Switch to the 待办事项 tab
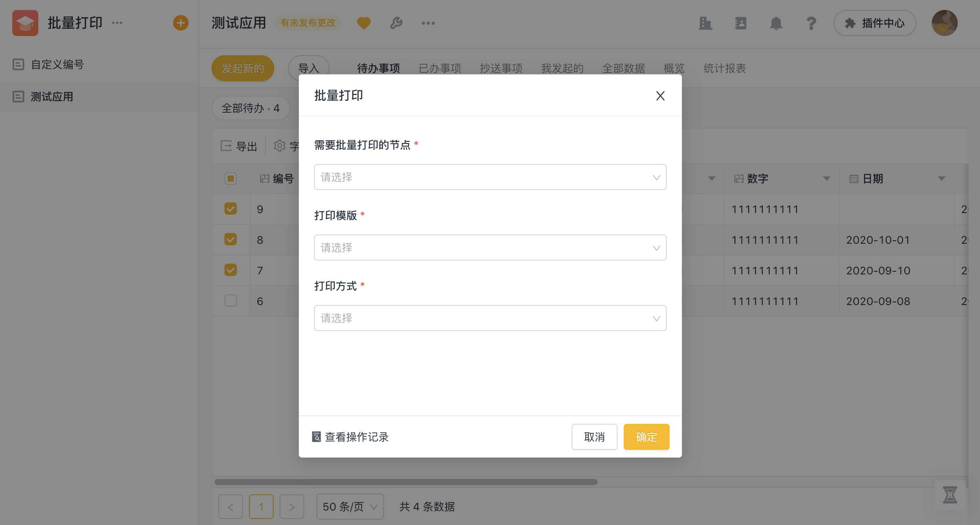 (x=379, y=68)
